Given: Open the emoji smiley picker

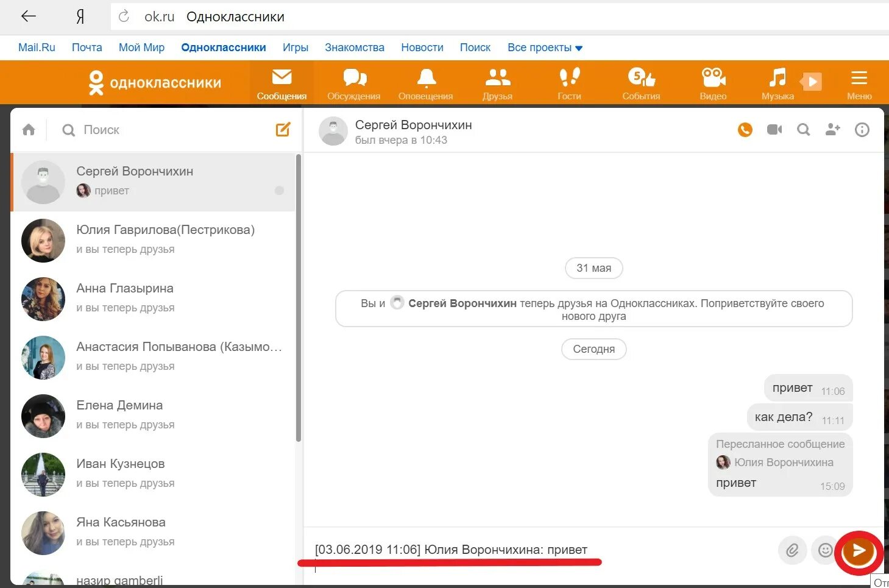Looking at the screenshot, I should [x=825, y=550].
